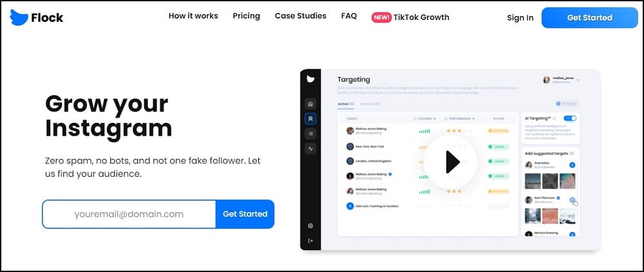Image resolution: width=644 pixels, height=272 pixels.
Task: Open settings gear in dark sidebar
Action: (310, 226)
